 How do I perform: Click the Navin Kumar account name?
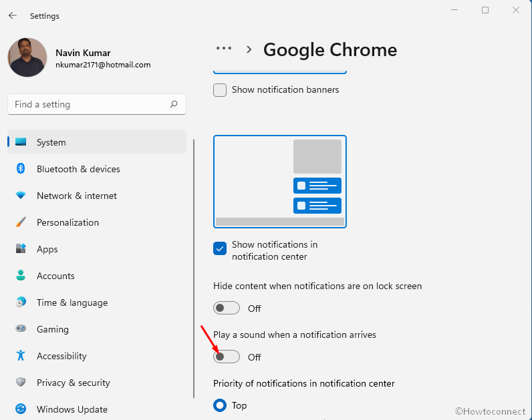[x=83, y=53]
